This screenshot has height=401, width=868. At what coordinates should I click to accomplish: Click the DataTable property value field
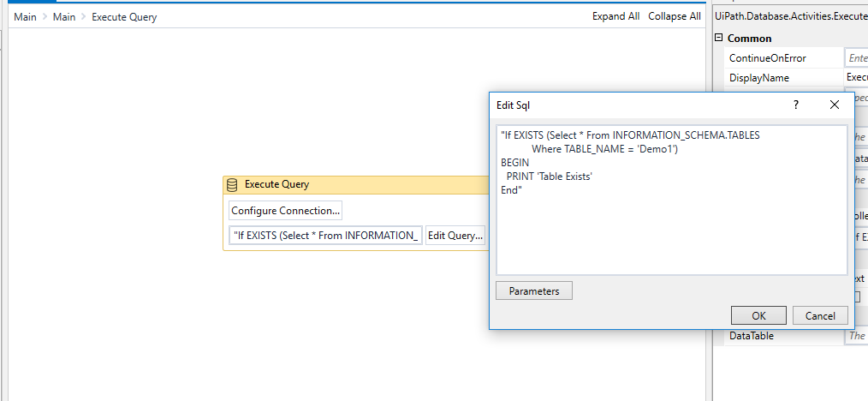point(856,336)
